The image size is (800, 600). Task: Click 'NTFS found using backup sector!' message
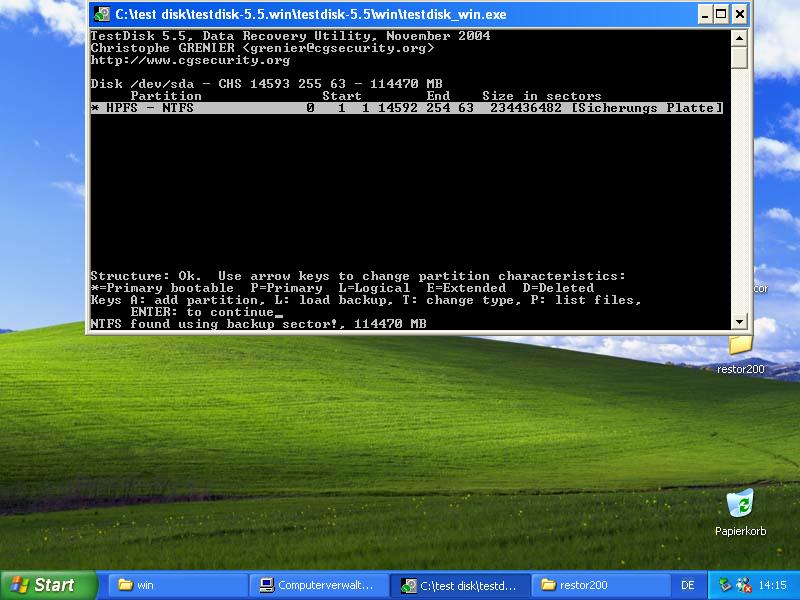[x=214, y=324]
